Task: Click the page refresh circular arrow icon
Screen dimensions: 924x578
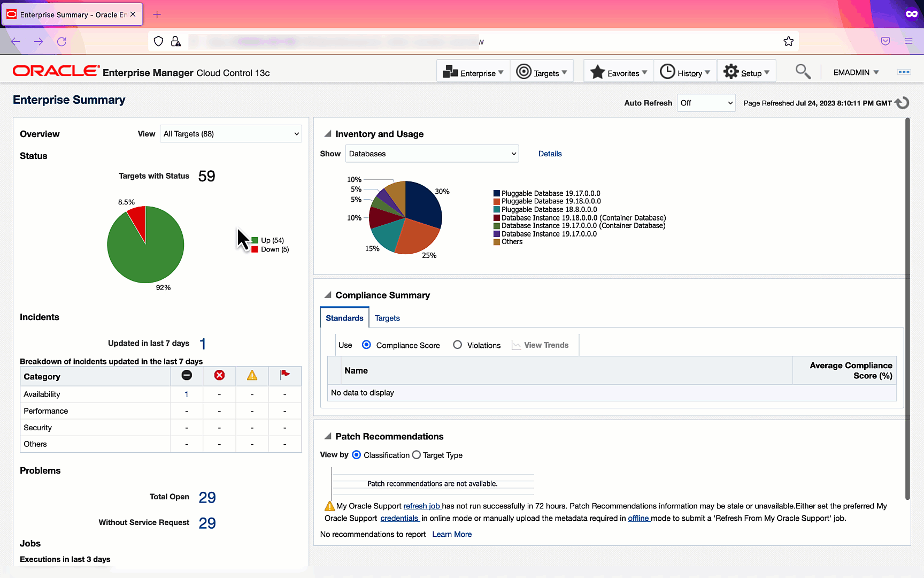Action: (903, 103)
